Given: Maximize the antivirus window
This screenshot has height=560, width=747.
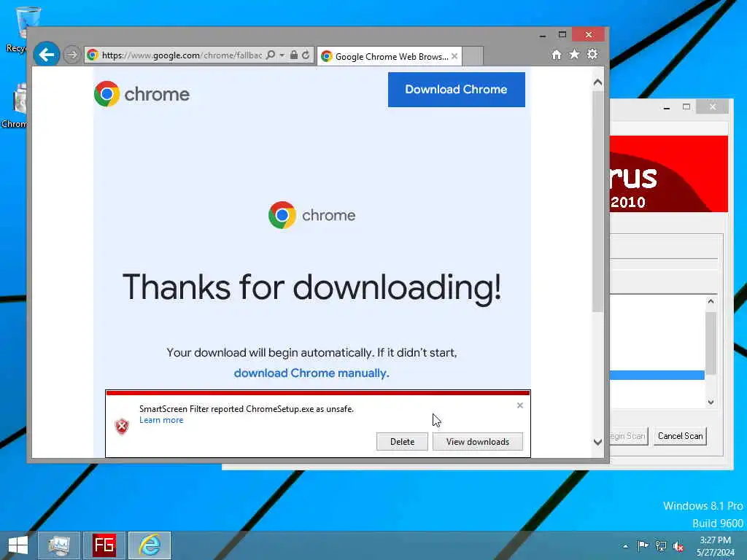Looking at the screenshot, I should coord(686,107).
